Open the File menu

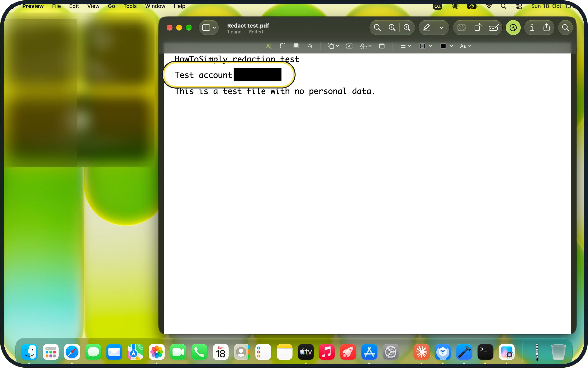[x=56, y=6]
